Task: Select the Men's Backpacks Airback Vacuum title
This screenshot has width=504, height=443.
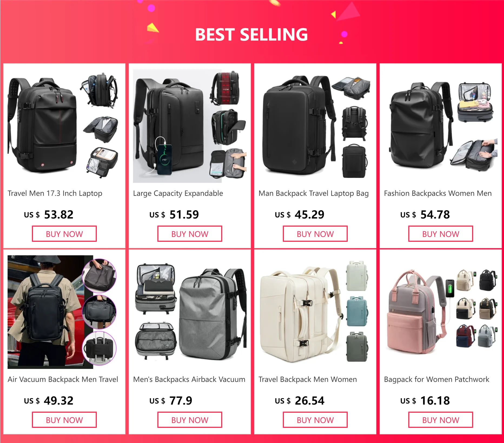Action: pyautogui.click(x=189, y=379)
